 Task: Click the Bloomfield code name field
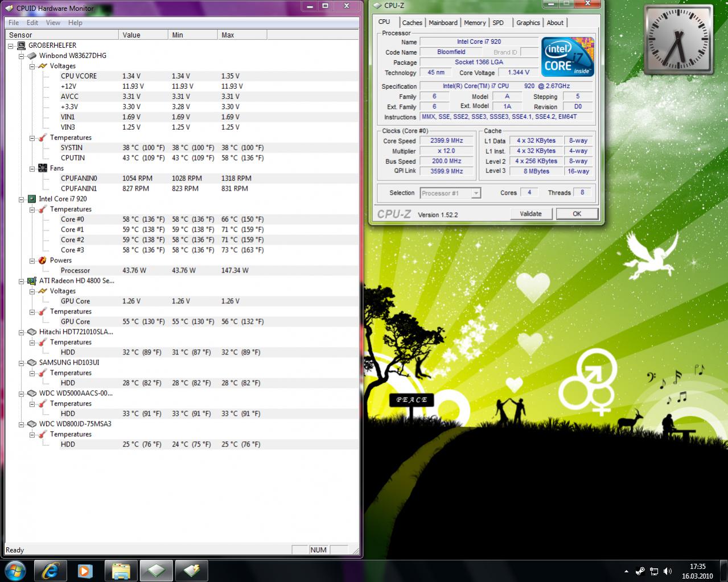(451, 52)
